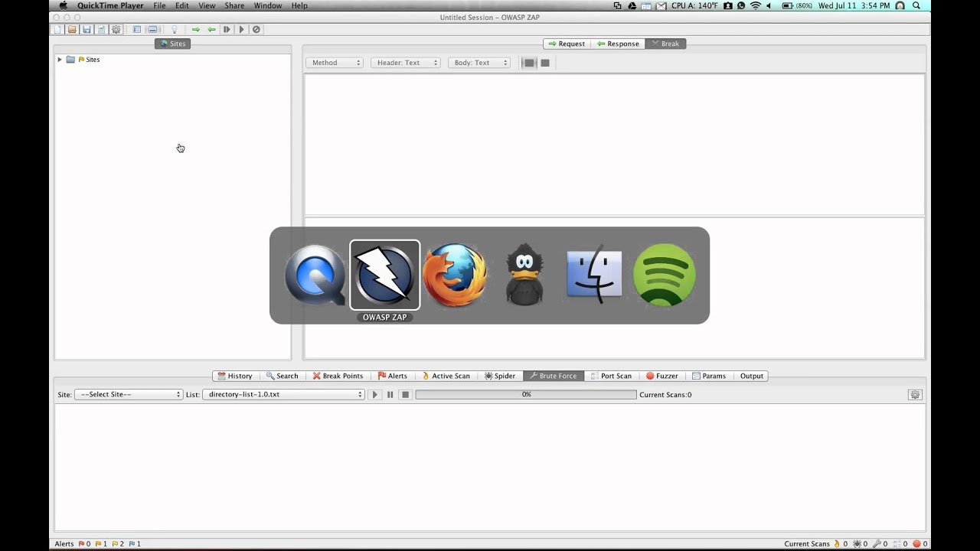Open the Select Site dropdown
Screen dimensions: 980x551
tap(129, 395)
